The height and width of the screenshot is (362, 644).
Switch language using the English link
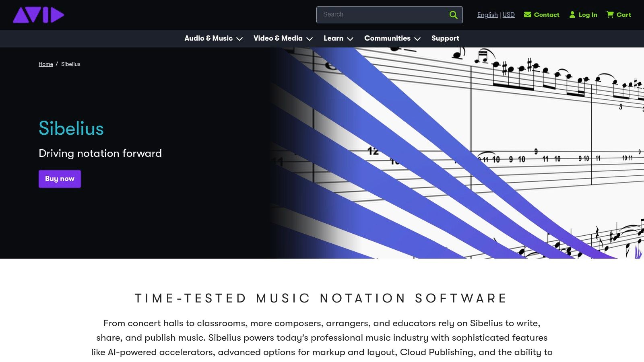pos(487,14)
